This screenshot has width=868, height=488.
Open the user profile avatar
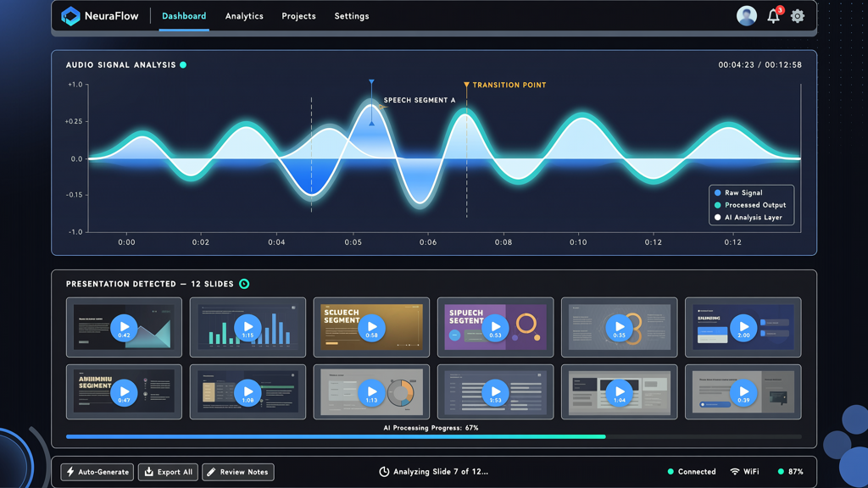(x=746, y=16)
